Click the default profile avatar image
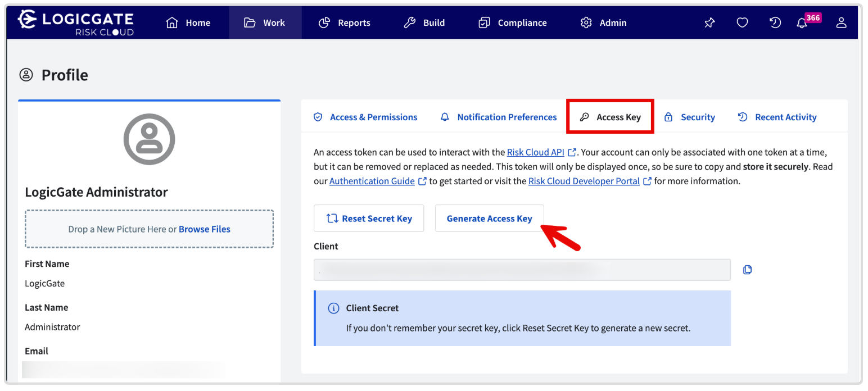 (x=149, y=139)
